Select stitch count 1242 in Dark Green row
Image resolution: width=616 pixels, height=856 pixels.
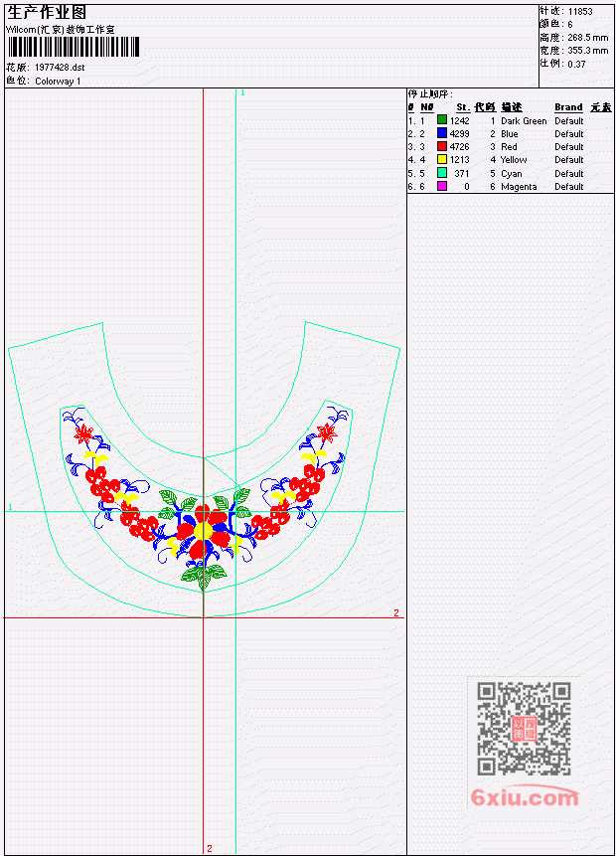click(459, 120)
